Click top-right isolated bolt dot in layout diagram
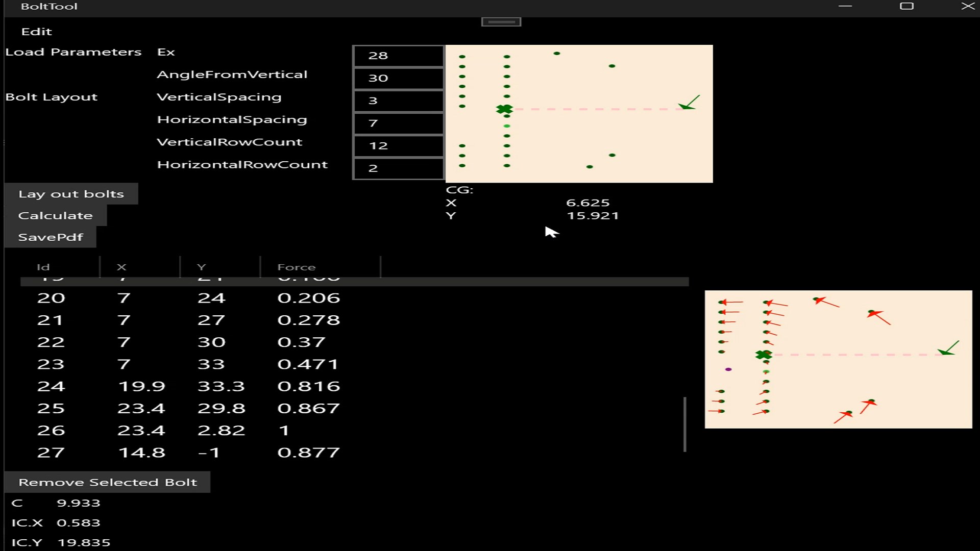Image resolution: width=980 pixels, height=551 pixels. (x=612, y=66)
